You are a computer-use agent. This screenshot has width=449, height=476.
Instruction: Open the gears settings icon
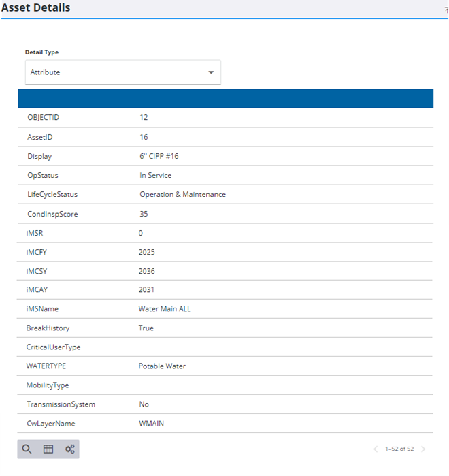tap(69, 449)
